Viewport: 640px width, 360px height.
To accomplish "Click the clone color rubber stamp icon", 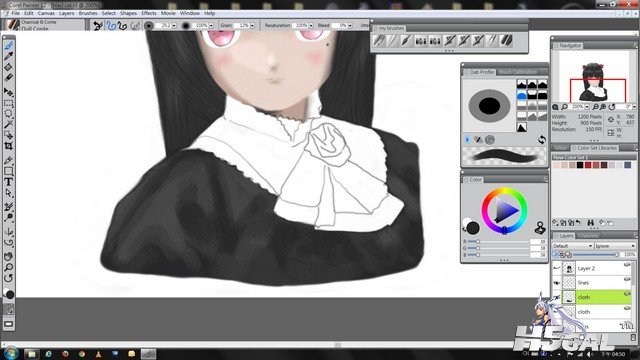I will pos(540,228).
